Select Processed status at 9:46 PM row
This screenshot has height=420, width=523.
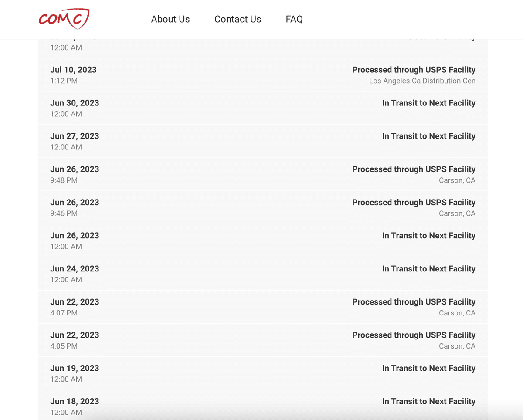pyautogui.click(x=414, y=202)
